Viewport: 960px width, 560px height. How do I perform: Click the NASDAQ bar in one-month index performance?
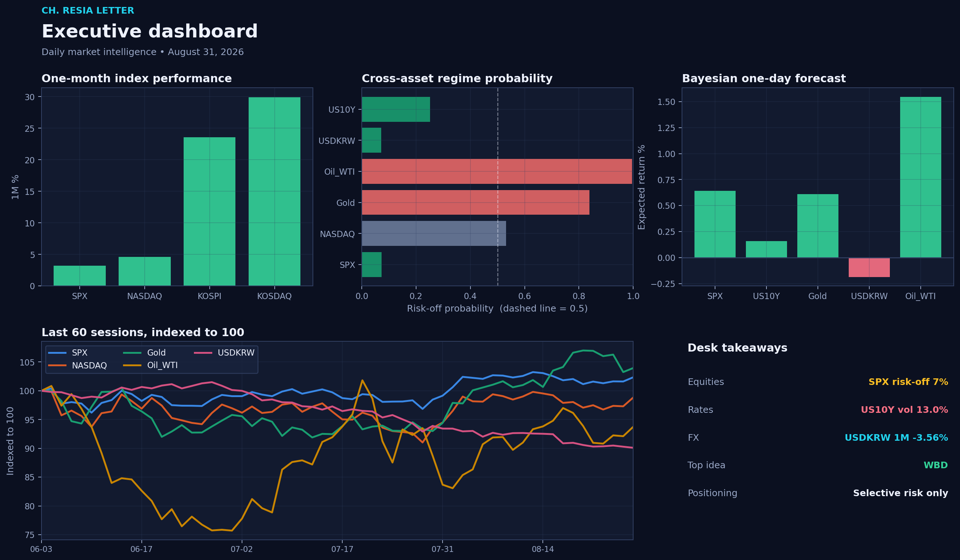point(144,272)
